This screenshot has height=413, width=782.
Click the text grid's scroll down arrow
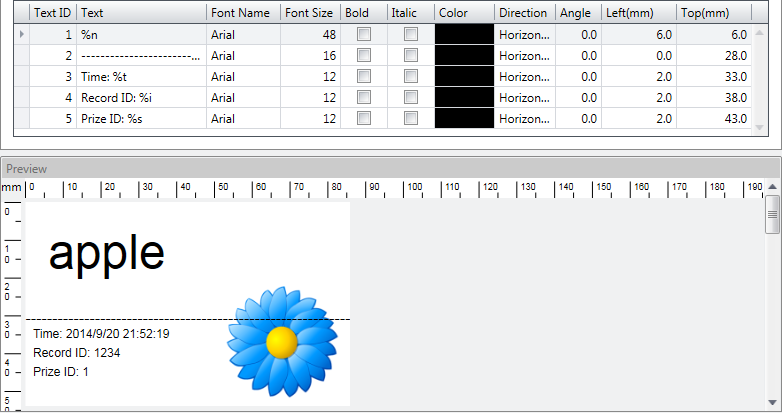coord(758,128)
